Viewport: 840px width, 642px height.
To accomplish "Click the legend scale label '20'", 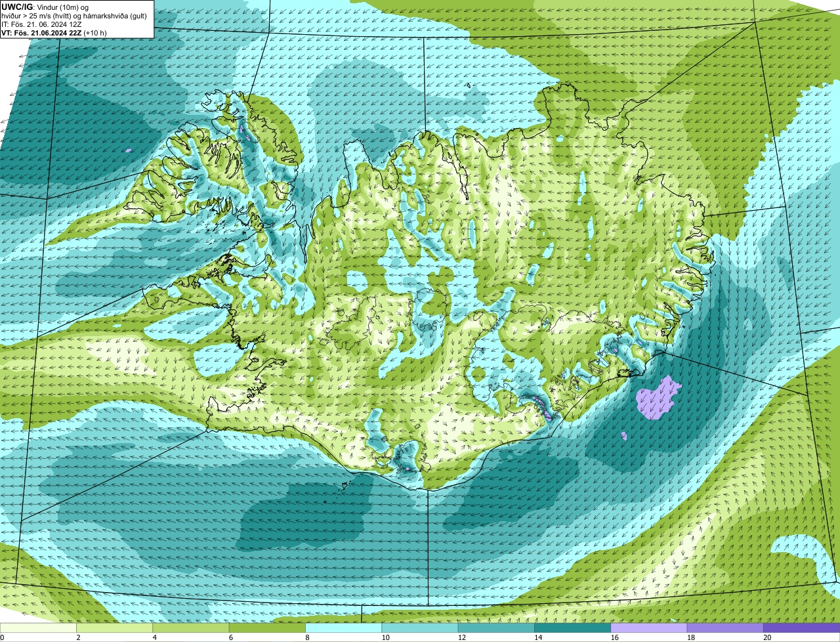I will (x=767, y=637).
